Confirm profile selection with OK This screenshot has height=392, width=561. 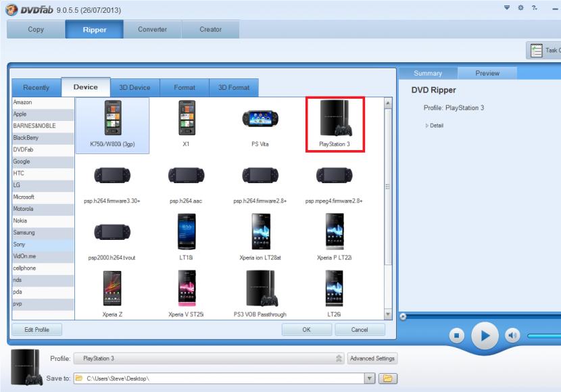tap(307, 330)
